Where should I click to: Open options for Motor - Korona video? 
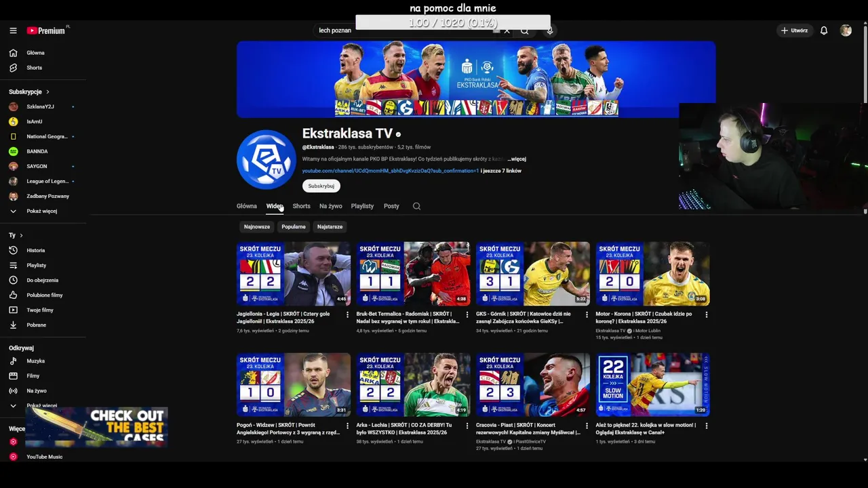point(707,314)
